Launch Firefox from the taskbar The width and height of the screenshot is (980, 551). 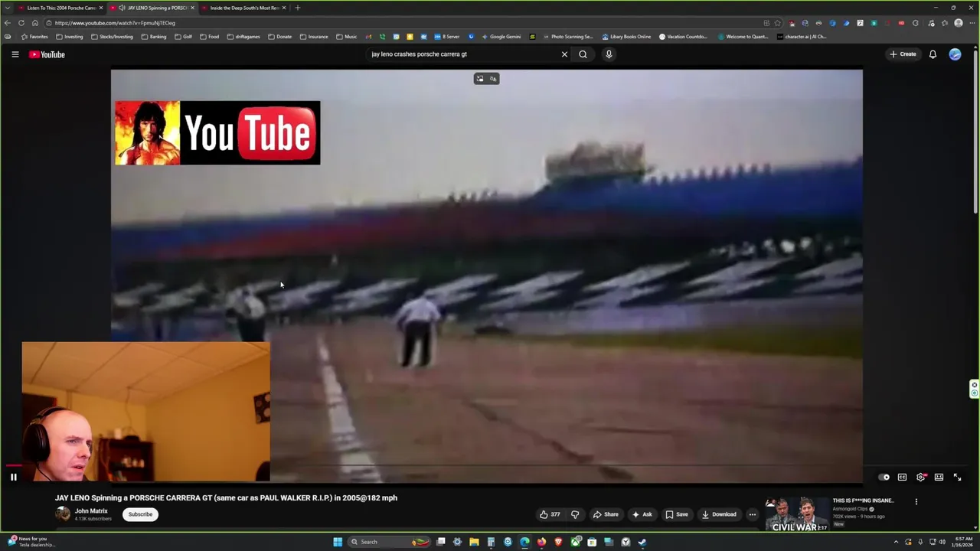541,542
